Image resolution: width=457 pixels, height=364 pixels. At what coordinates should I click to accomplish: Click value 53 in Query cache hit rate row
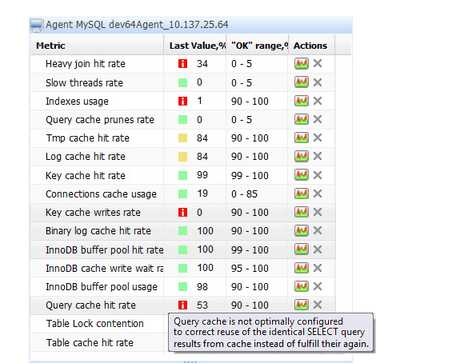pyautogui.click(x=202, y=305)
